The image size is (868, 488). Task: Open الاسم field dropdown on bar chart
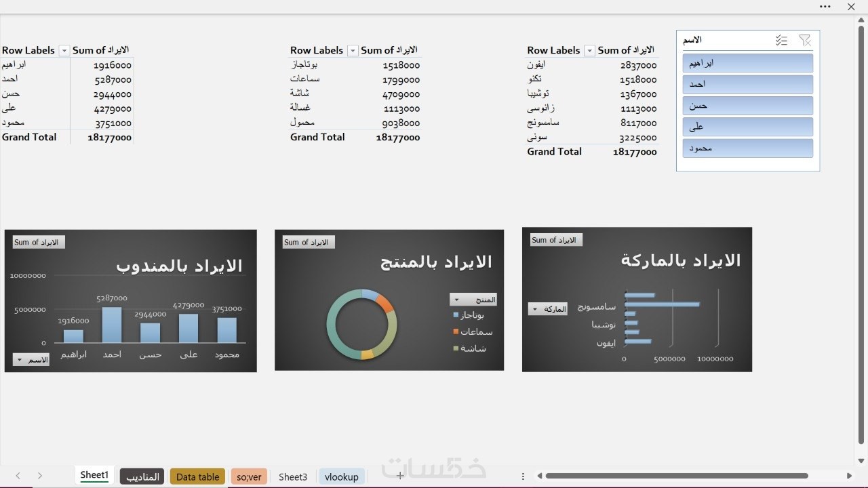click(x=31, y=360)
